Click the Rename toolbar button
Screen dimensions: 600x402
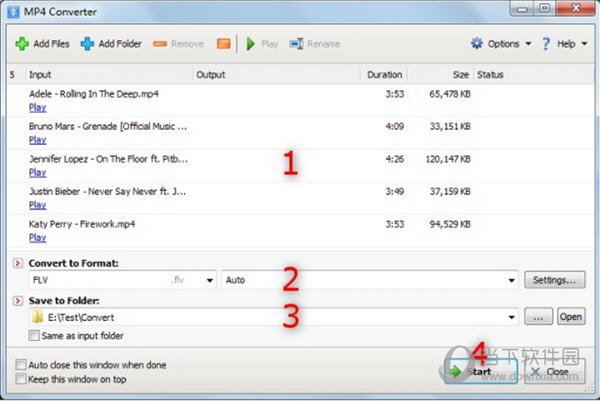[x=315, y=44]
